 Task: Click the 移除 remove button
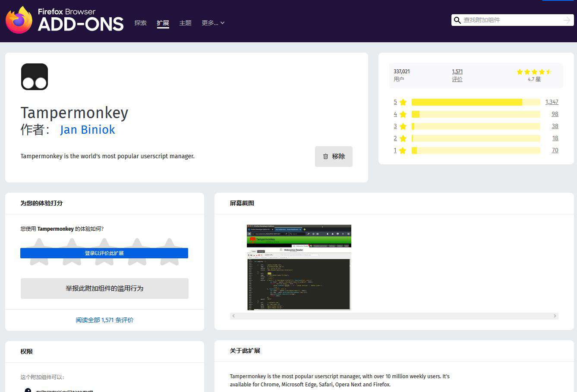pos(334,157)
